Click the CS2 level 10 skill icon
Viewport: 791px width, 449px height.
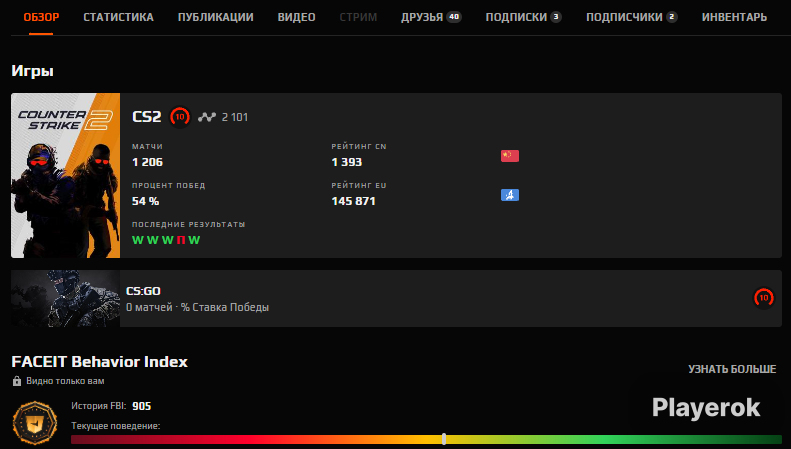(180, 117)
